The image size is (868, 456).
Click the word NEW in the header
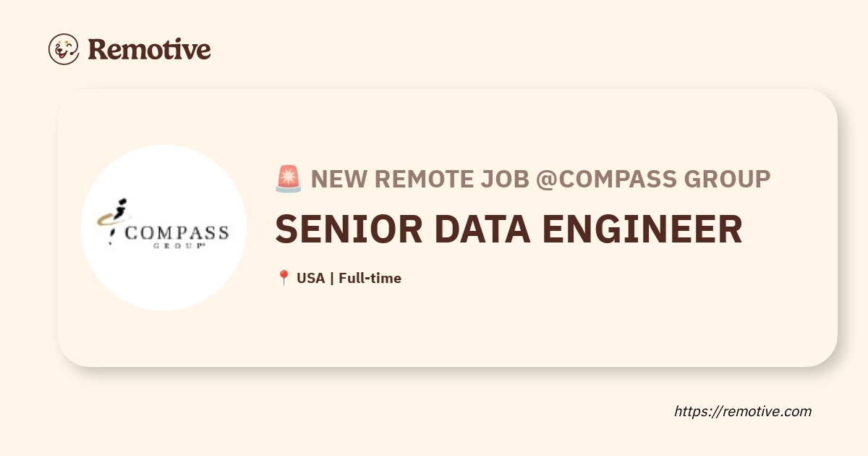coord(336,178)
